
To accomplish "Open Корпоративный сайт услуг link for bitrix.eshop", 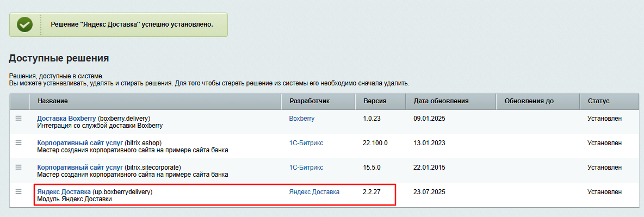I will click(80, 143).
